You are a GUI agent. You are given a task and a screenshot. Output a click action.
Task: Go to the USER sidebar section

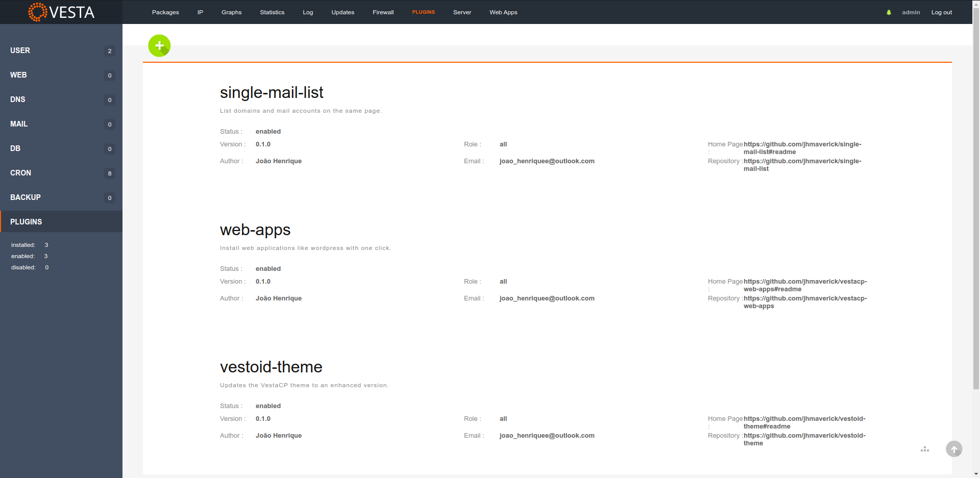[x=61, y=51]
